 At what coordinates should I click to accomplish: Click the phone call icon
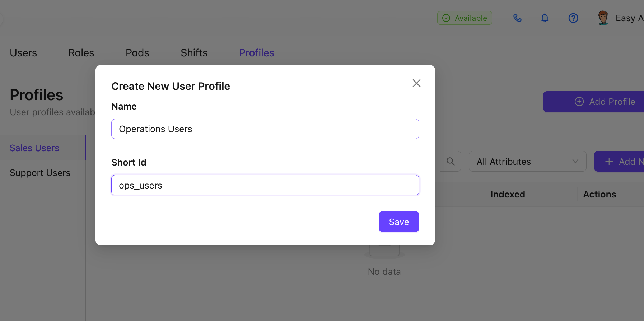pyautogui.click(x=517, y=18)
